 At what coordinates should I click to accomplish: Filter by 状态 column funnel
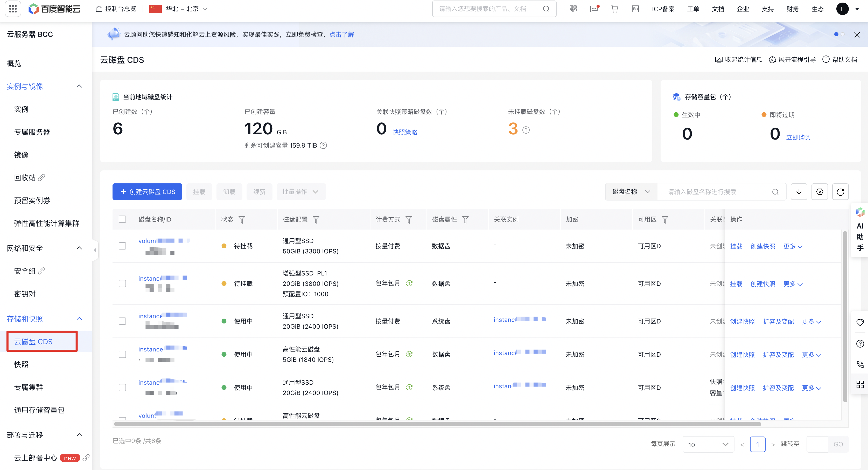[x=242, y=220]
